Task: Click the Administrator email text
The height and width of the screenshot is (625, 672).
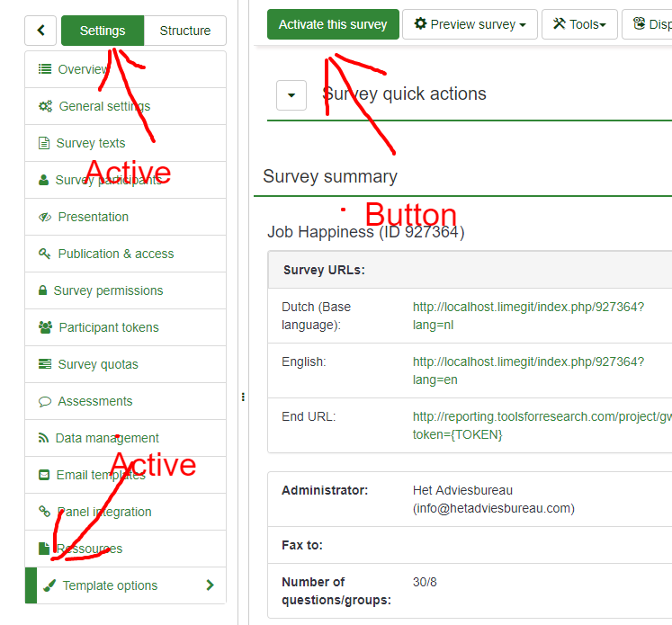Action: (493, 508)
